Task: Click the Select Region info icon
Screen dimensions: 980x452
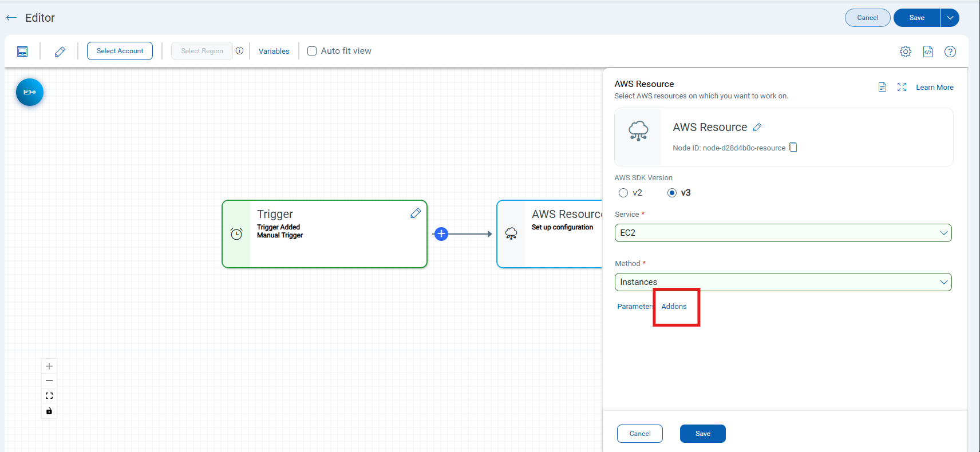Action: click(240, 51)
